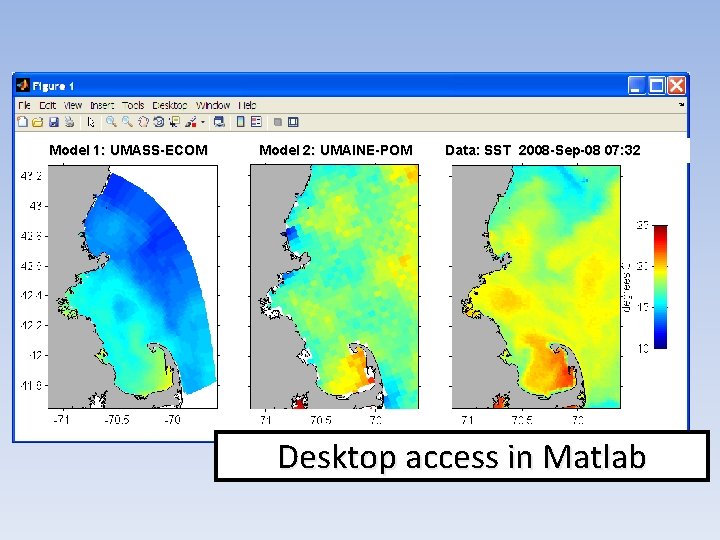Click the UMAINE-POM temperature map

[x=334, y=287]
